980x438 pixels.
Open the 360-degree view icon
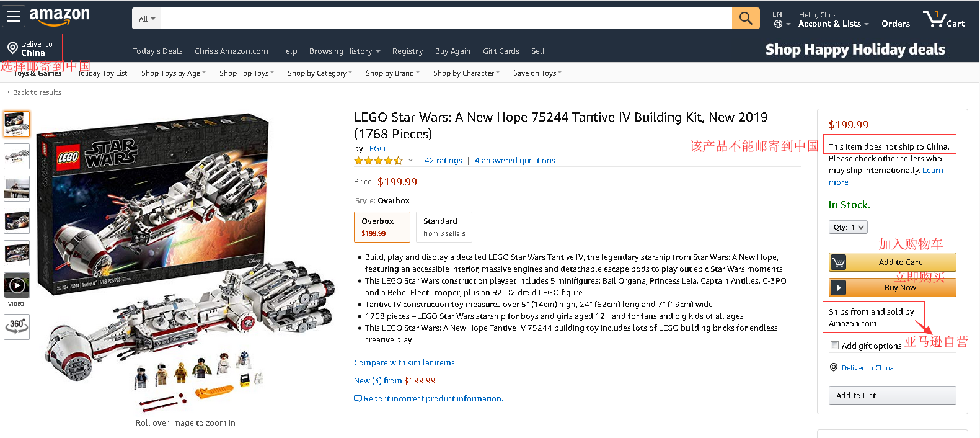17,326
